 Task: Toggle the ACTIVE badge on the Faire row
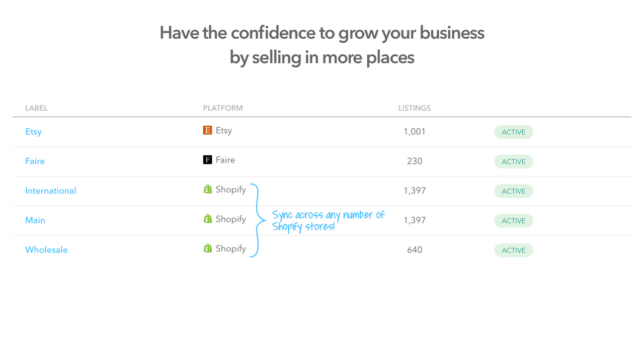pyautogui.click(x=513, y=161)
